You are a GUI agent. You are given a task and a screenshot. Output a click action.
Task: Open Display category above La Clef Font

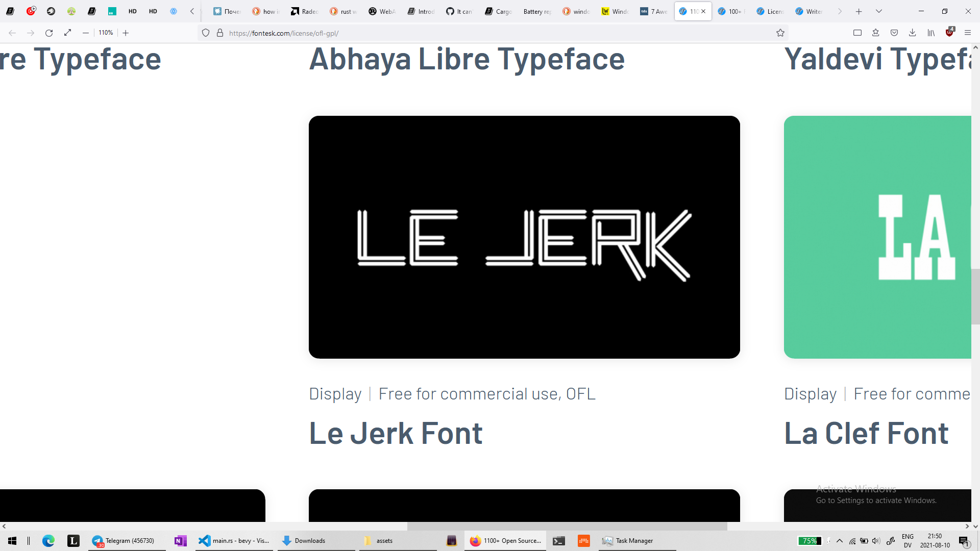(x=810, y=394)
